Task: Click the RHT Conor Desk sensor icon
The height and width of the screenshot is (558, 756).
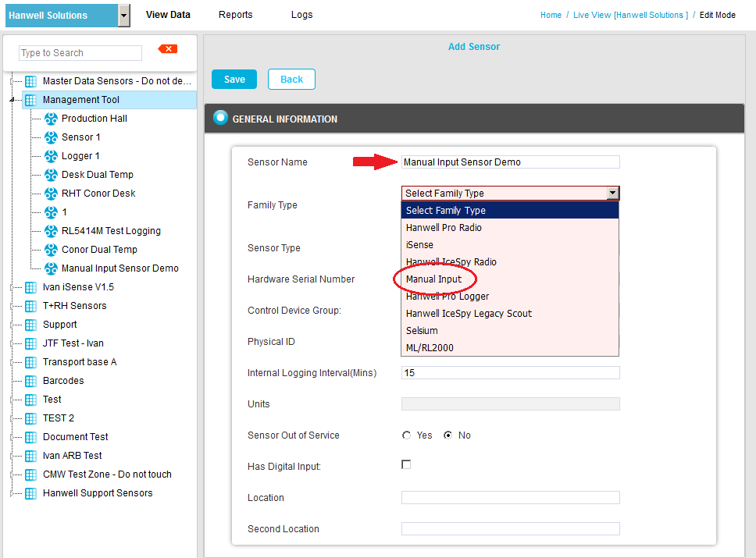Action: coord(51,194)
